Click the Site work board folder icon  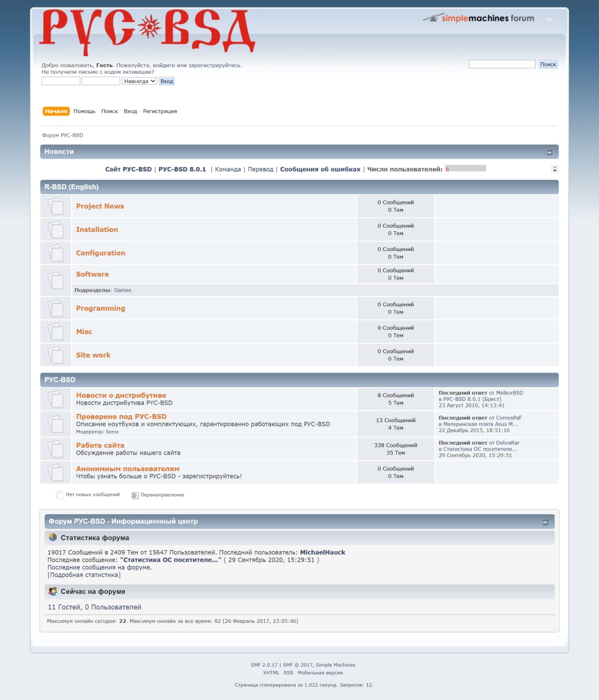tap(56, 355)
